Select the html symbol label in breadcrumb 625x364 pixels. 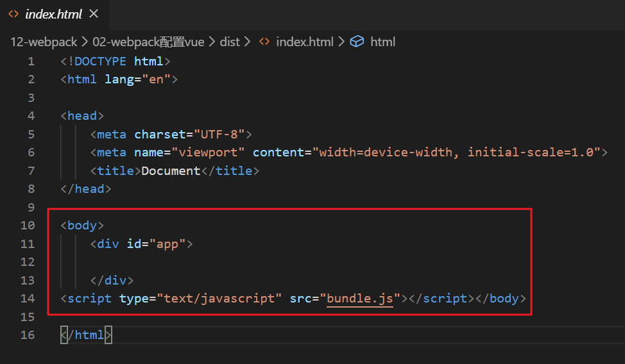point(383,42)
